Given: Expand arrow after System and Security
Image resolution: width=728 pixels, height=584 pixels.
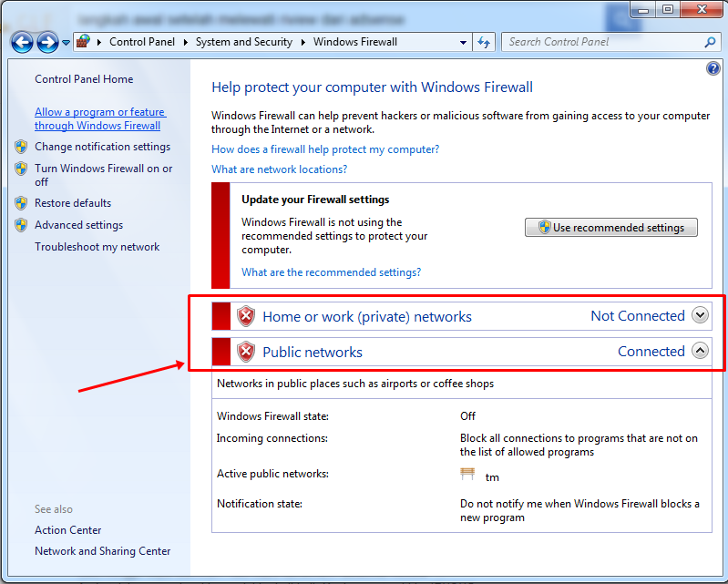Looking at the screenshot, I should coord(302,42).
